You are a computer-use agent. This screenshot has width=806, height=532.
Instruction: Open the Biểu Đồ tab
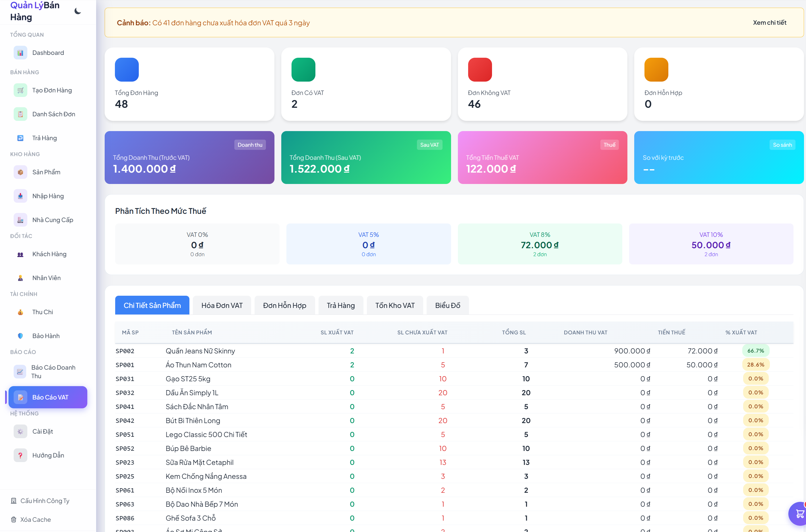[x=447, y=305]
